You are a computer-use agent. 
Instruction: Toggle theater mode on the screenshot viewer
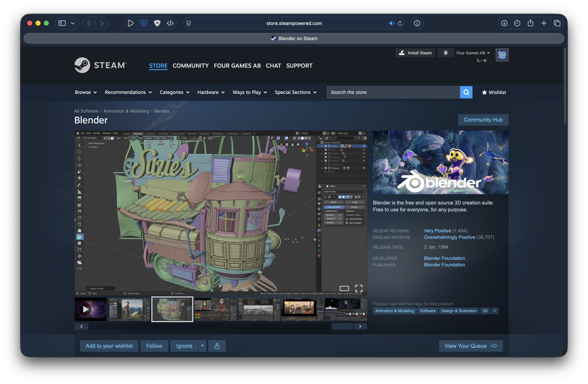[x=344, y=288]
